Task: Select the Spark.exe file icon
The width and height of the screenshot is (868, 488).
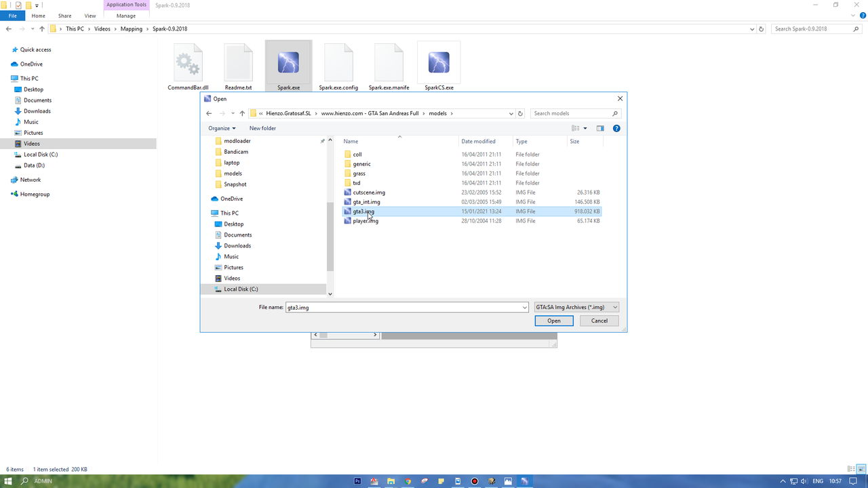Action: click(288, 62)
